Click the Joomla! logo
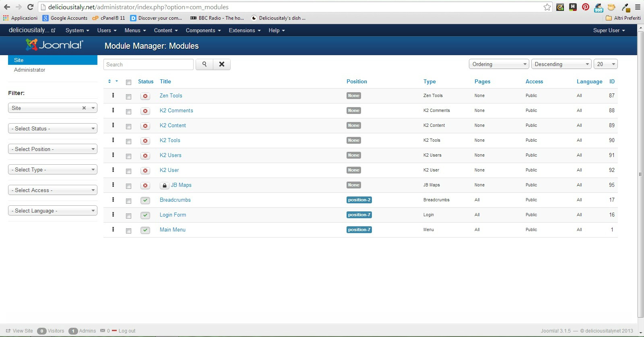 [x=54, y=45]
